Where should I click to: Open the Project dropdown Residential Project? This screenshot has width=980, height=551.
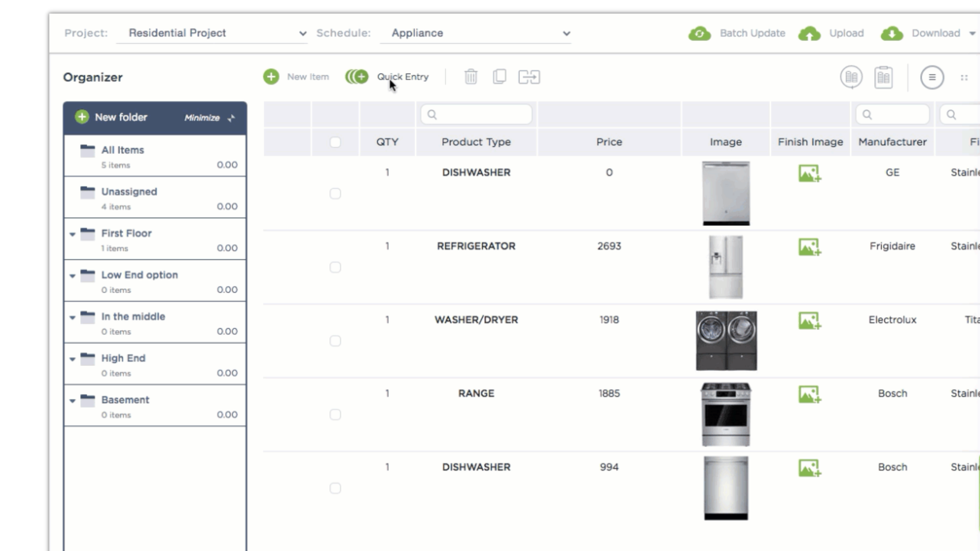(212, 33)
